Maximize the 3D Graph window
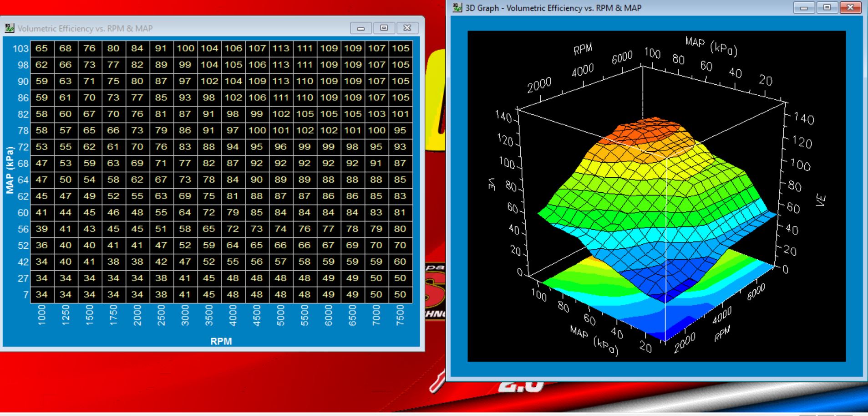868x416 pixels. tap(827, 8)
